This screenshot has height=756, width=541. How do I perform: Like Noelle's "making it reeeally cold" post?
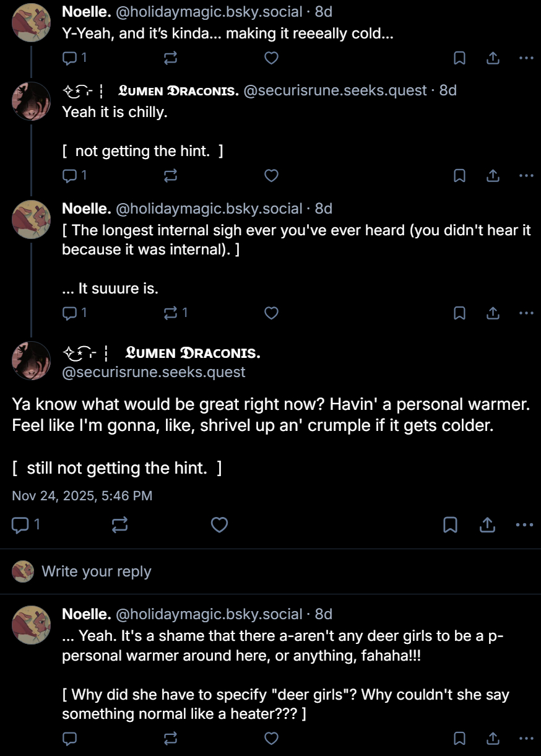pyautogui.click(x=271, y=58)
